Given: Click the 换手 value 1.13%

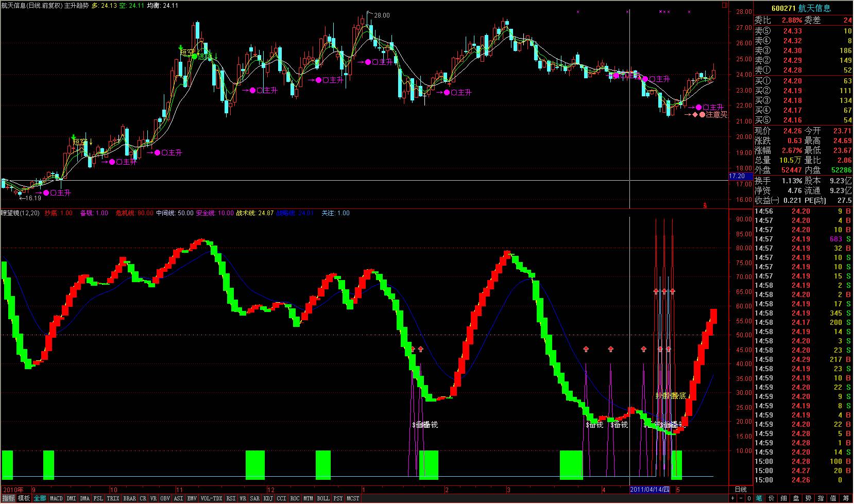Looking at the screenshot, I should click(x=792, y=181).
